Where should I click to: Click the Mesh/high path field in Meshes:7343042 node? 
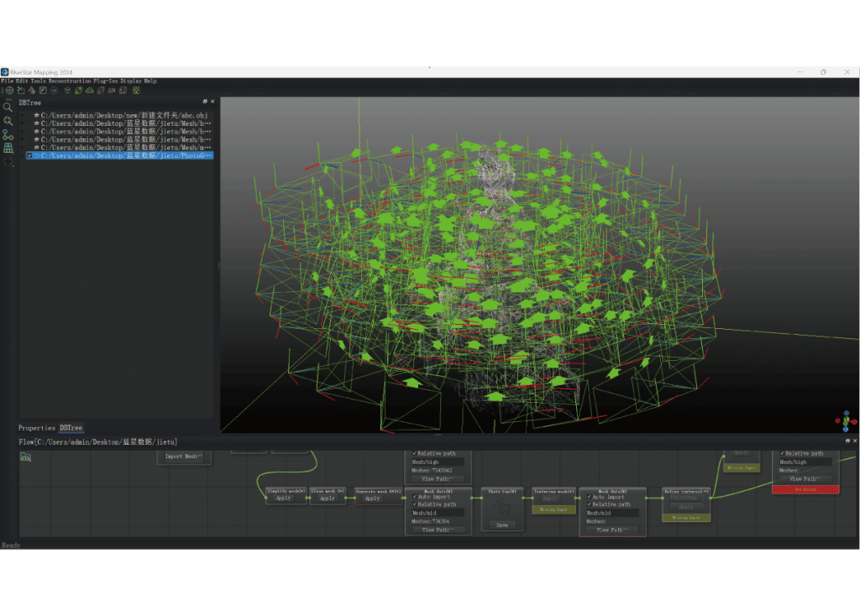coord(438,462)
